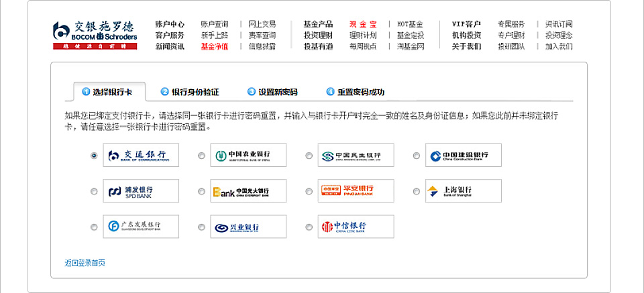Viewport: 644px width, 293px height.
Task: Select the 中国光大银行 radio button
Action: (201, 191)
